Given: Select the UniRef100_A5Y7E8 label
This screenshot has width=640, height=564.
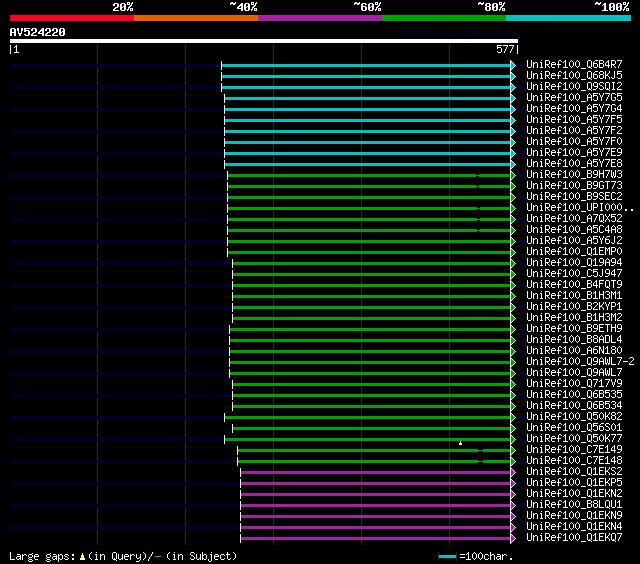Looking at the screenshot, I should click(x=574, y=164).
